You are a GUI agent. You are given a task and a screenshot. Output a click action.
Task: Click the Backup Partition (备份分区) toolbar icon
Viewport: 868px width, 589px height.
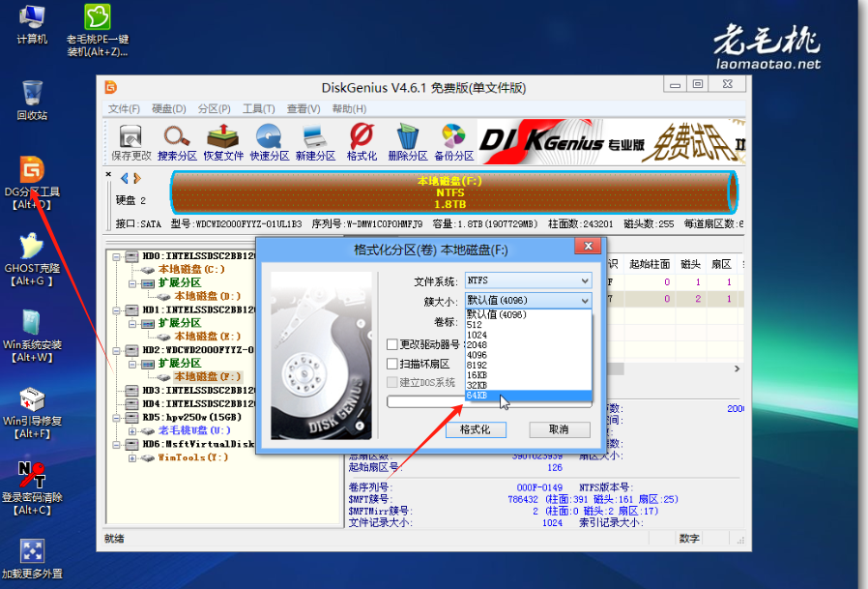pyautogui.click(x=454, y=142)
